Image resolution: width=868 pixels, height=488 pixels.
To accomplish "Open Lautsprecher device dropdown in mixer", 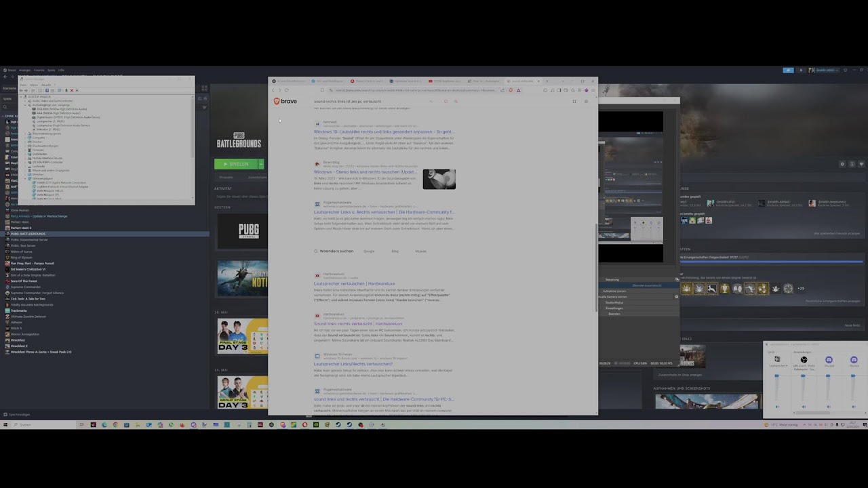I will 787,365.
